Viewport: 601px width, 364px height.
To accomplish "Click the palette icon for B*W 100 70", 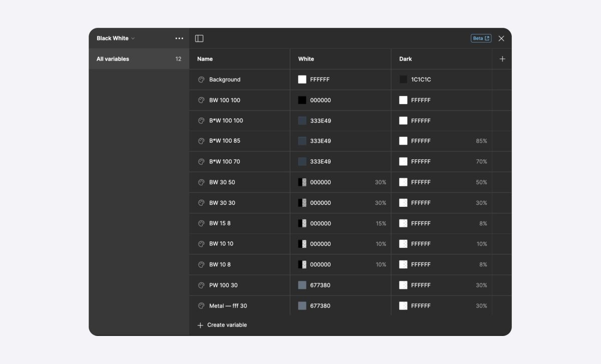I will coord(201,162).
